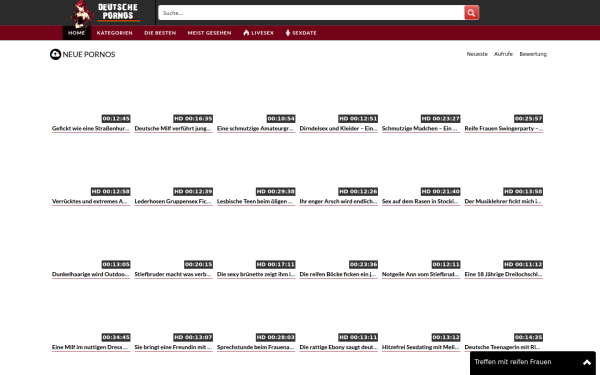Click the HD 00:12:51 duration badge

coord(358,119)
